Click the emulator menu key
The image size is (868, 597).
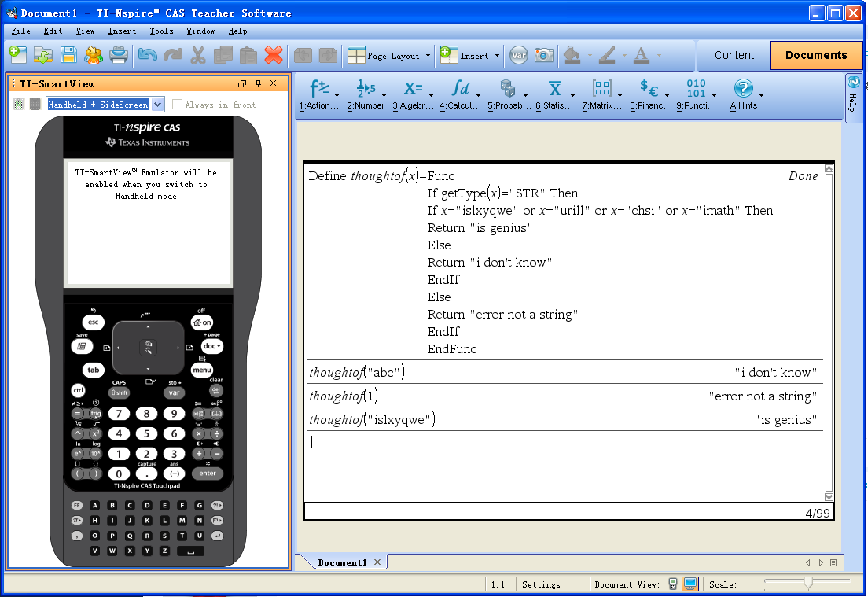pos(201,370)
